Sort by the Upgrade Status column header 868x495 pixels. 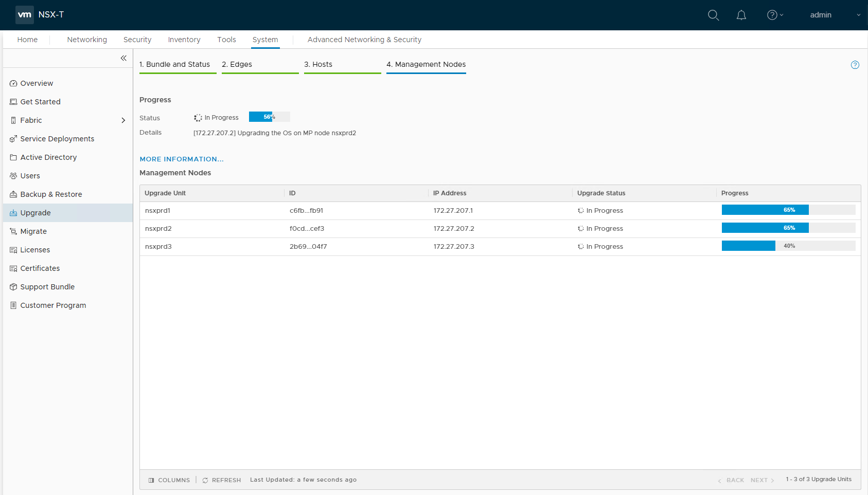pos(601,193)
